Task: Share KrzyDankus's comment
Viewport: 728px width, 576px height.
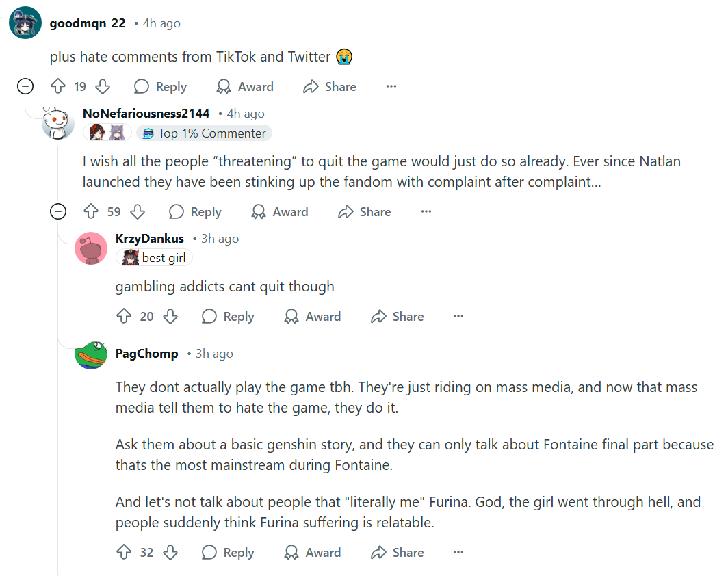Action: [397, 317]
